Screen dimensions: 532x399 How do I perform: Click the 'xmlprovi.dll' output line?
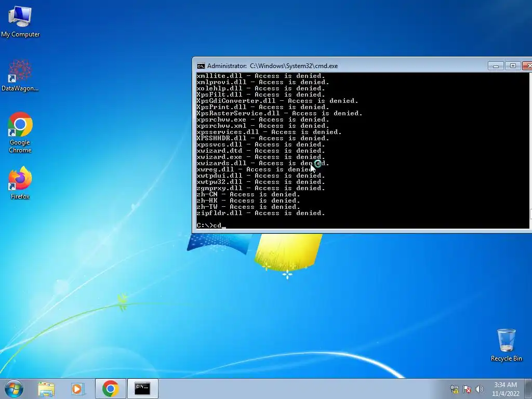point(262,82)
